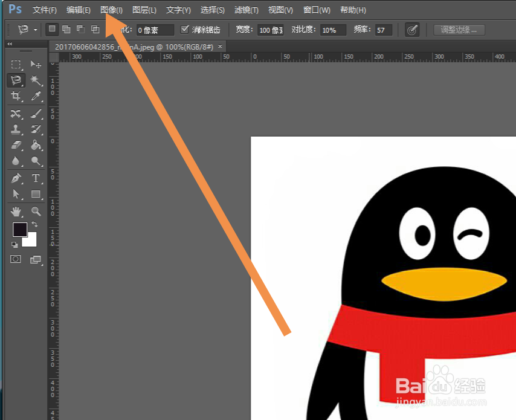Click the frequency (频率) value field

coord(384,30)
